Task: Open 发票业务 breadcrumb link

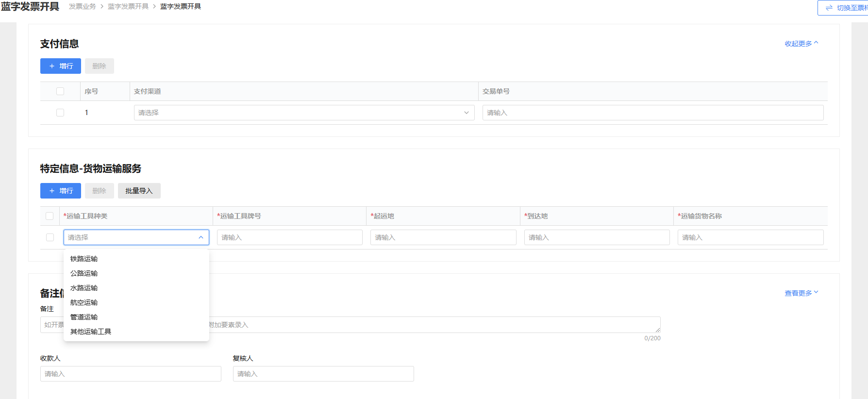Action: tap(83, 6)
